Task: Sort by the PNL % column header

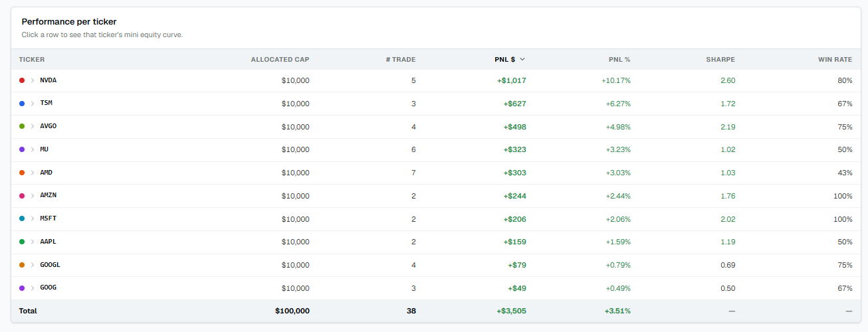Action: click(619, 60)
